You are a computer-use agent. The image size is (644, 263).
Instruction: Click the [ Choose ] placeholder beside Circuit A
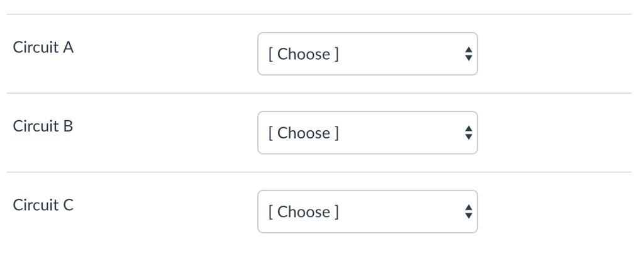tap(303, 54)
